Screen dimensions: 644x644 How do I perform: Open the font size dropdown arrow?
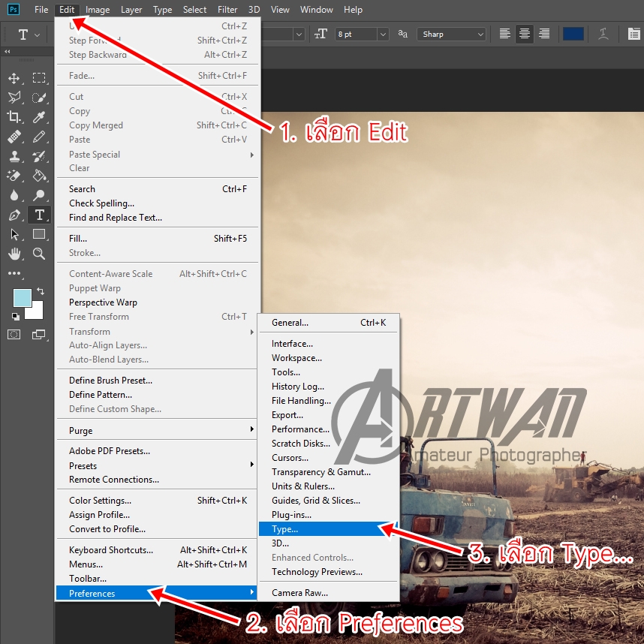click(x=383, y=34)
